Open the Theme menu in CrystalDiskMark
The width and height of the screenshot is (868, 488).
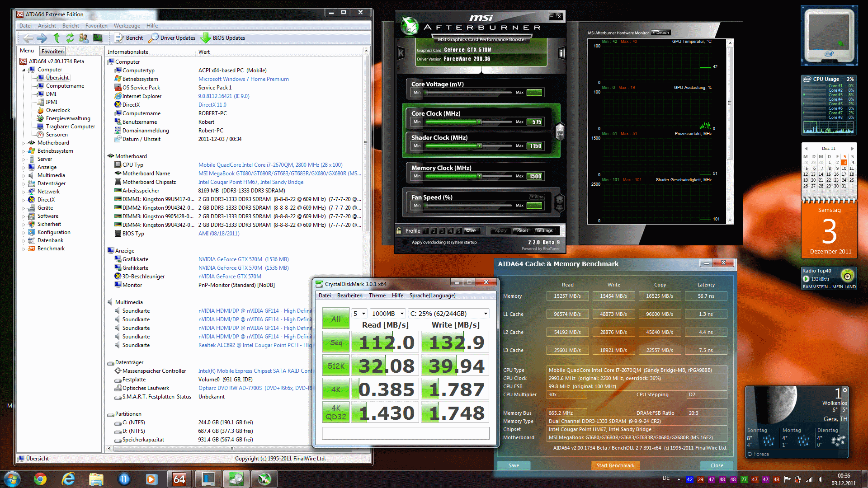(377, 296)
